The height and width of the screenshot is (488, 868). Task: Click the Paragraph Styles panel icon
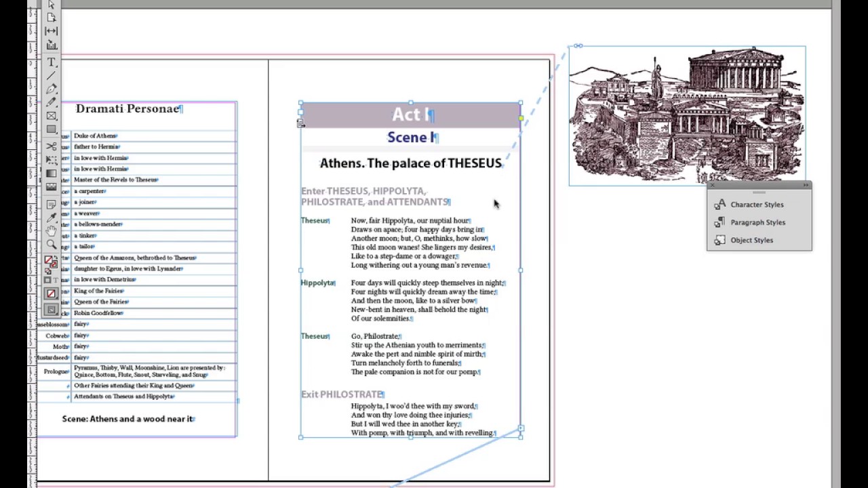coord(719,222)
